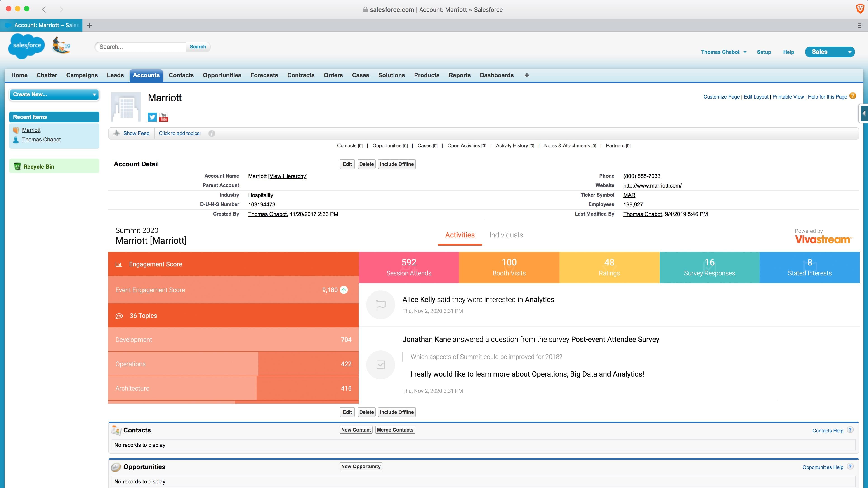Click the Event Engagement Score up-arrow icon
Image resolution: width=868 pixels, height=488 pixels.
pyautogui.click(x=344, y=290)
